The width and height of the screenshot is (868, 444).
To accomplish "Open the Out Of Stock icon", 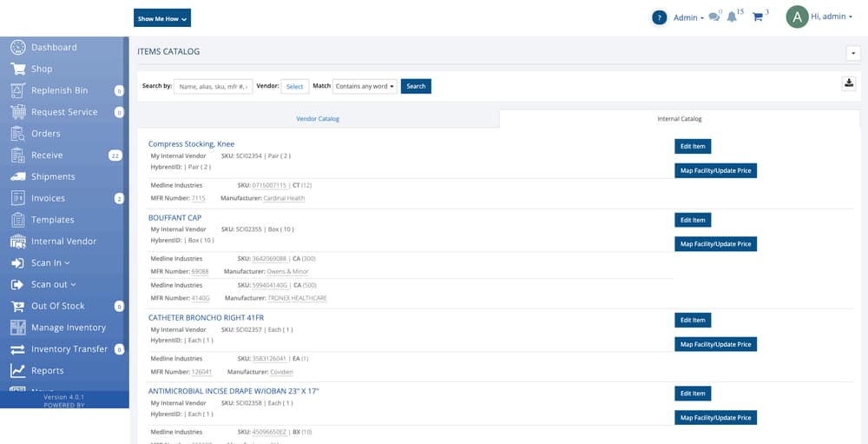I will (x=17, y=306).
